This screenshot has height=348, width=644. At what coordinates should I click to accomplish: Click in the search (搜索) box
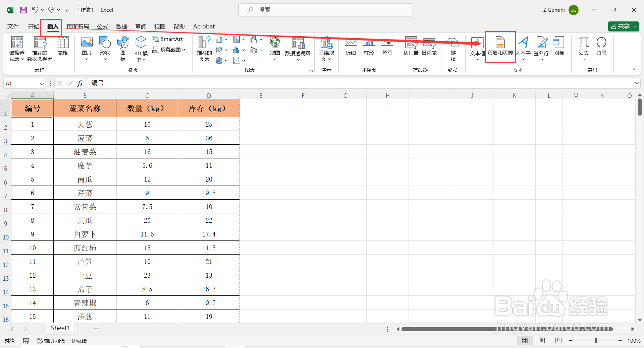[325, 10]
